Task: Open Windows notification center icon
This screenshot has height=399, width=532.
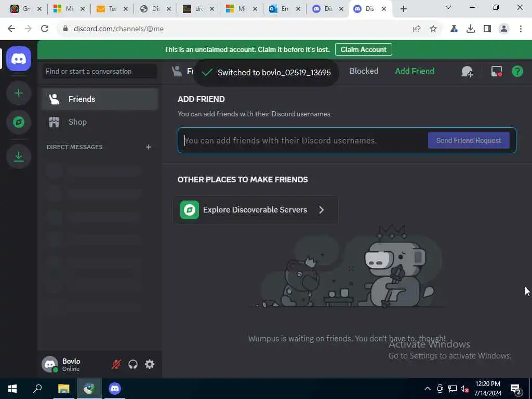Action: [x=516, y=389]
